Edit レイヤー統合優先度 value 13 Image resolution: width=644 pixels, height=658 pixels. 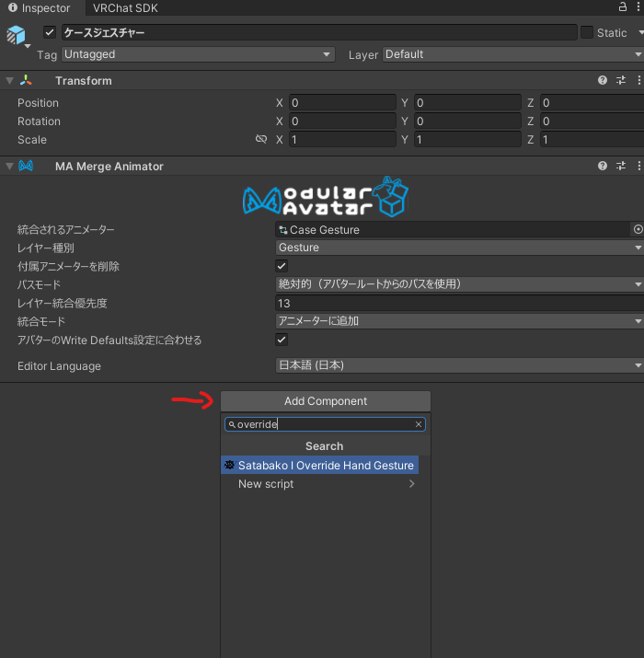pos(460,303)
